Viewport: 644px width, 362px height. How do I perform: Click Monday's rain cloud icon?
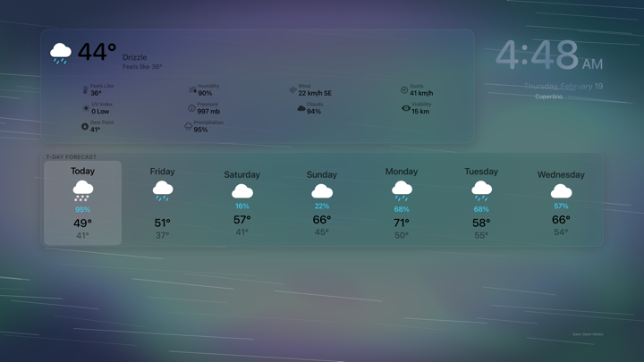click(x=402, y=191)
